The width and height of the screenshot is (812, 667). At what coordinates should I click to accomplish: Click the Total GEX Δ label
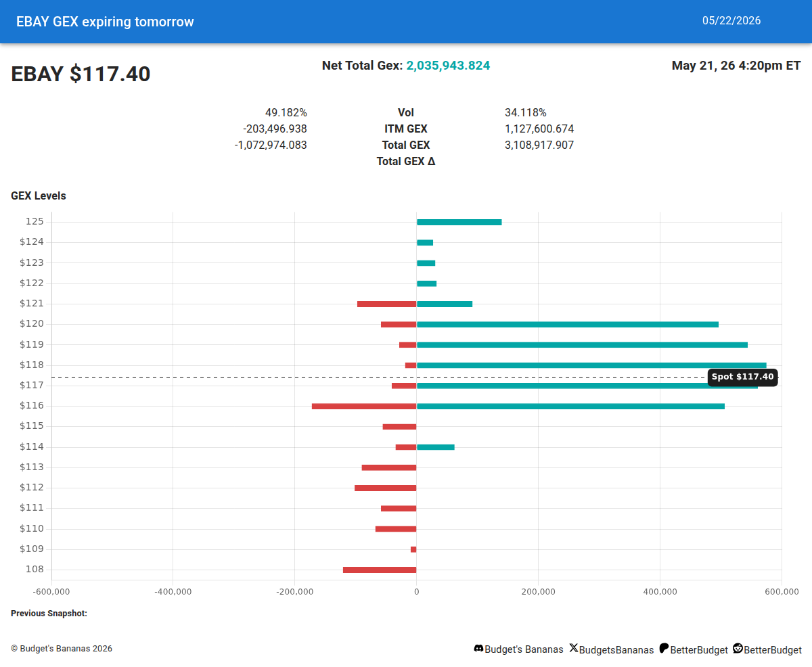[406, 162]
